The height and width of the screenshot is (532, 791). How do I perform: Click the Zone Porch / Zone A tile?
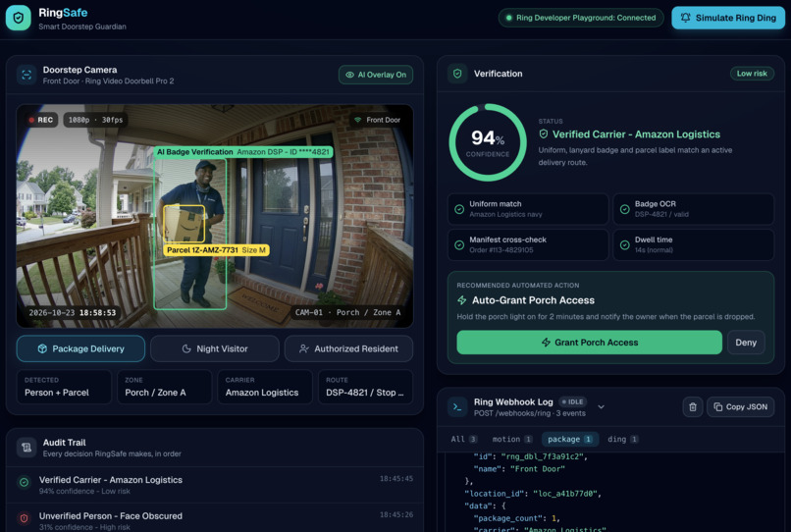[x=165, y=387]
